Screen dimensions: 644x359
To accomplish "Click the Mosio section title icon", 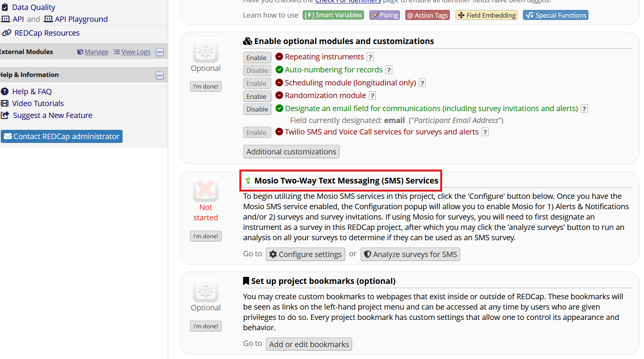I will pyautogui.click(x=248, y=180).
